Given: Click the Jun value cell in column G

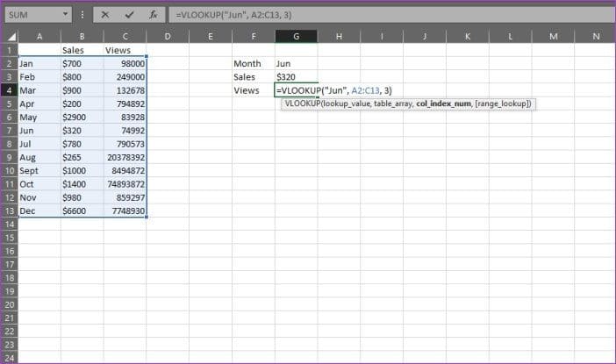Looking at the screenshot, I should coord(297,64).
